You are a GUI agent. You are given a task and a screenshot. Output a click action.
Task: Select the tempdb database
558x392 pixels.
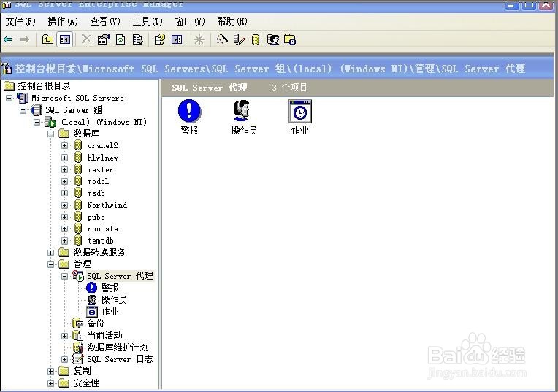[101, 241]
